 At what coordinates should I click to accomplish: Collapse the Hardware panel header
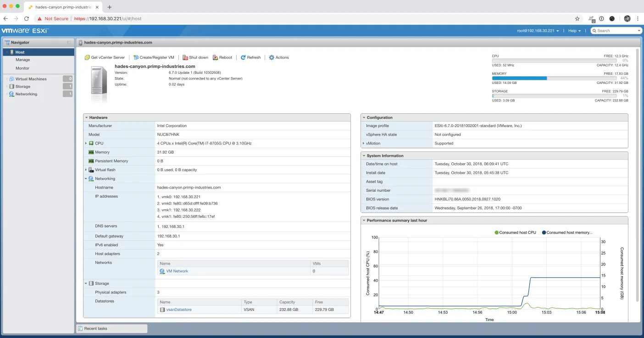pos(86,117)
